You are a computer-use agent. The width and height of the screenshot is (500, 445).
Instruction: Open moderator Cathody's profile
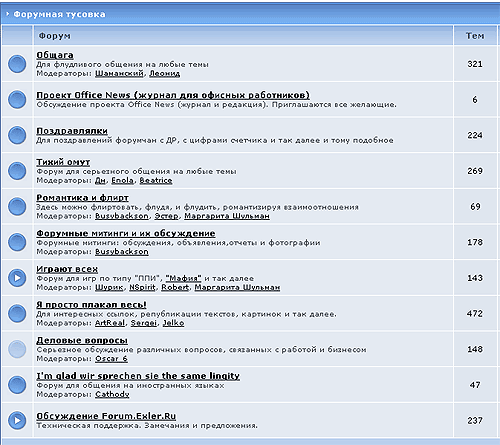click(x=112, y=394)
